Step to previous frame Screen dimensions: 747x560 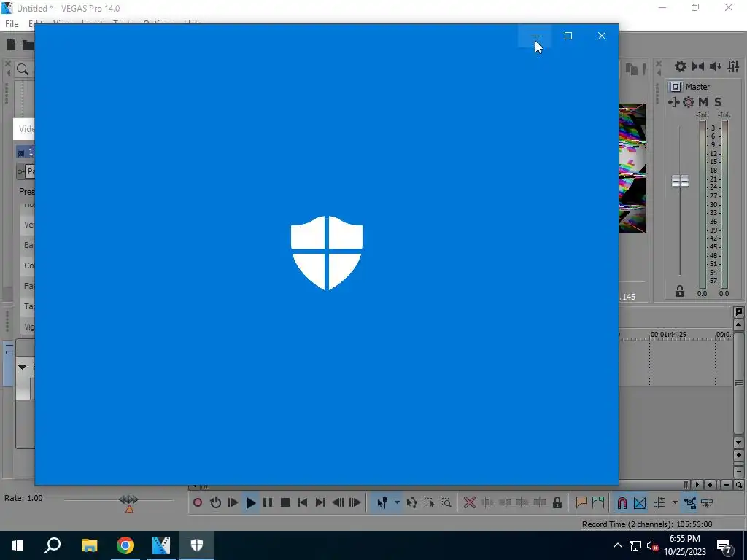[338, 502]
